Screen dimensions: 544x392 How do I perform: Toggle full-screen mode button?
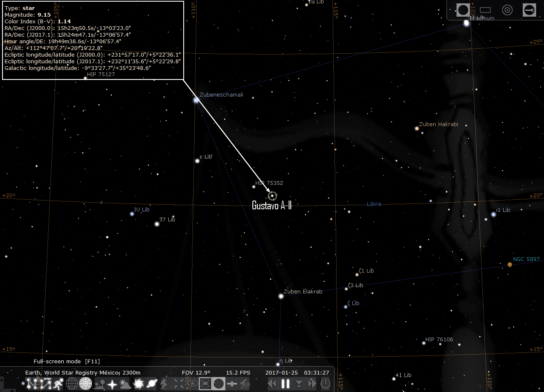(205, 384)
